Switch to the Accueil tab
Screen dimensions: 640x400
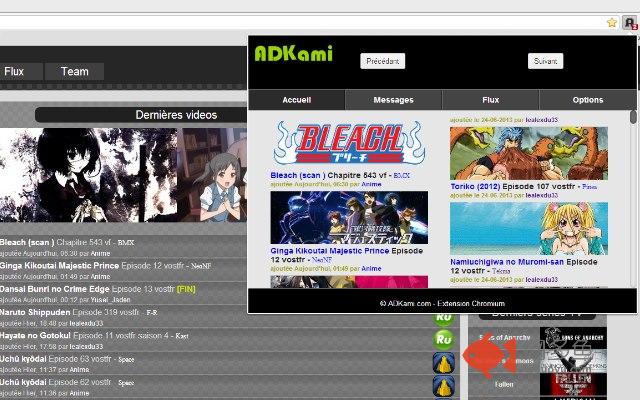click(297, 100)
